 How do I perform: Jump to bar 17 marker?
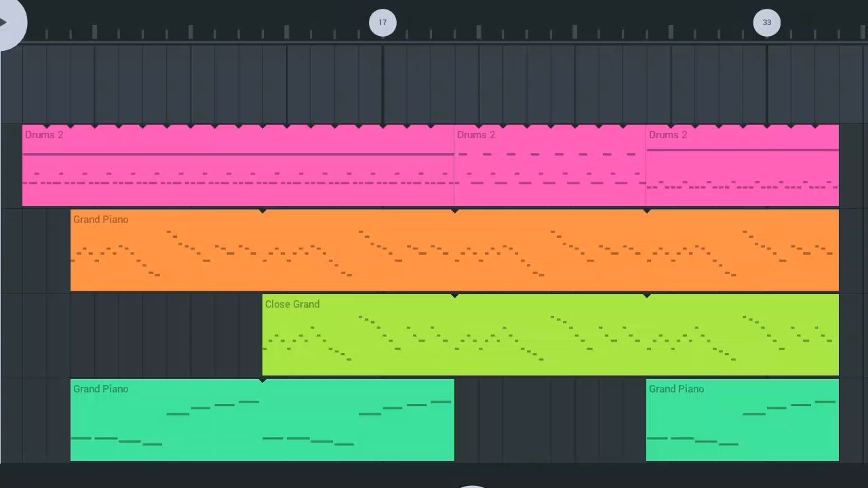(382, 22)
